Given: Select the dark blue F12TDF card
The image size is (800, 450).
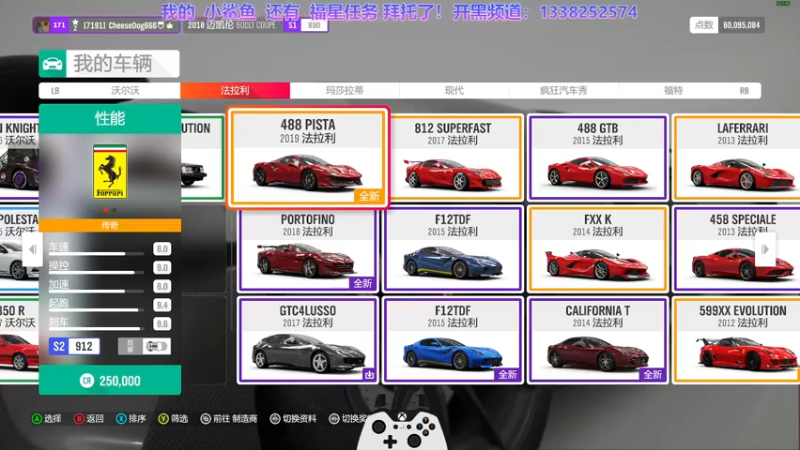Looking at the screenshot, I should coord(453,249).
